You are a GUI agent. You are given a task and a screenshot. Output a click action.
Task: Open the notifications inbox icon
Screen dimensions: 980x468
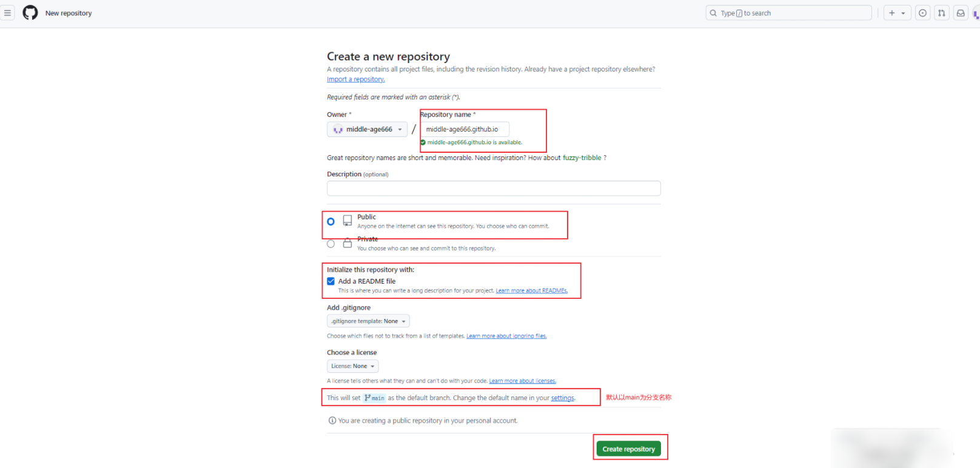961,13
